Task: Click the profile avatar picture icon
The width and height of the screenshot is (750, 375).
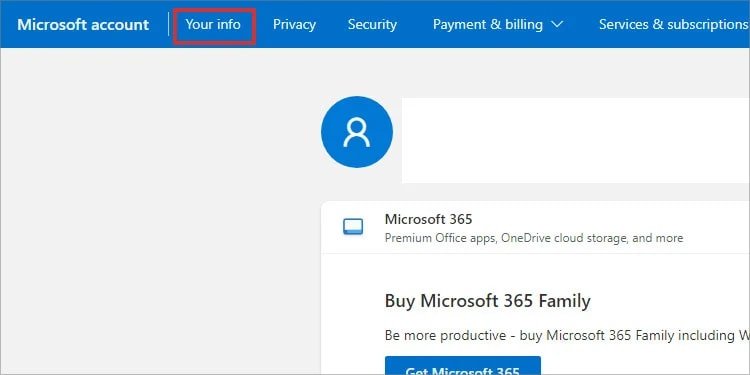Action: coord(357,132)
